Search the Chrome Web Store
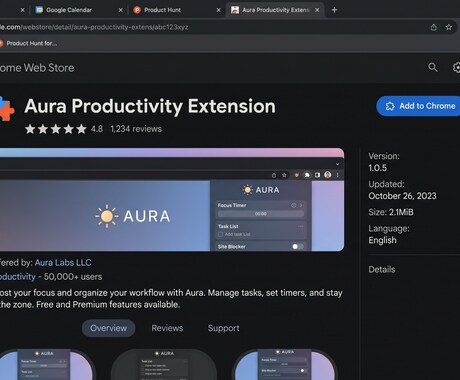 433,67
